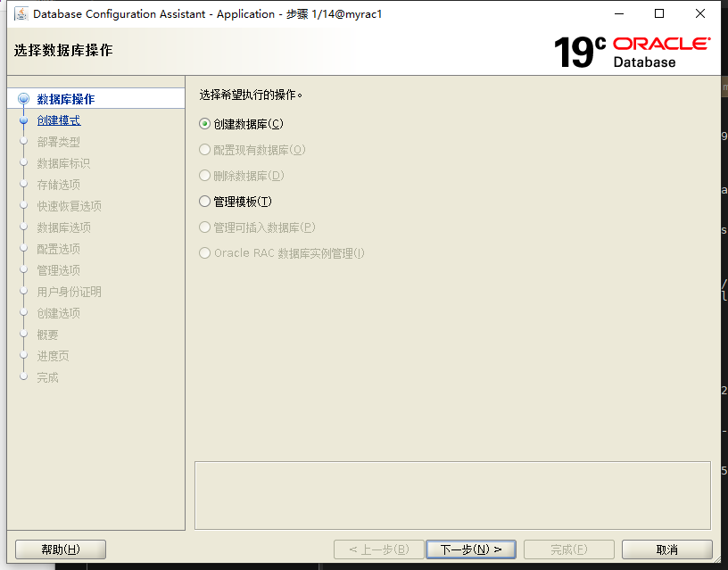The width and height of the screenshot is (728, 570).
Task: Click the 选择数据库操作 page heading
Action: (63, 50)
